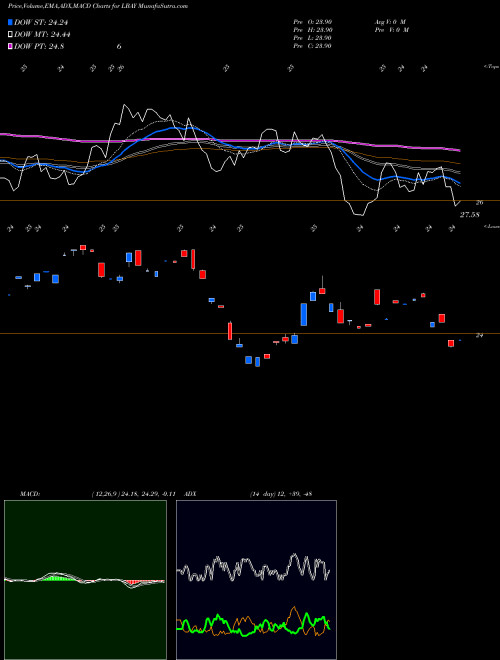Image resolution: width=500 pixels, height=660 pixels.
Task: Click the 'Avg V: 0 M' value
Action: [x=389, y=22]
